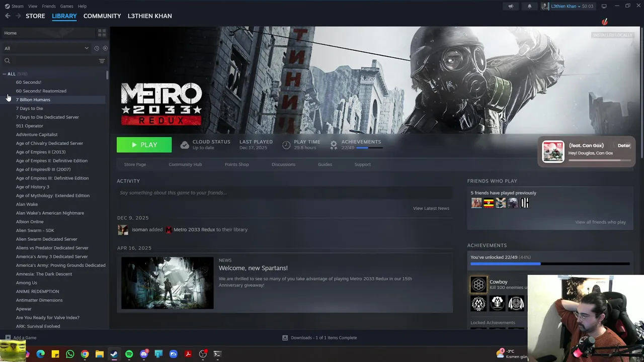
Task: Open the Welcome, new Spartans news thumbnail
Action: [x=168, y=283]
